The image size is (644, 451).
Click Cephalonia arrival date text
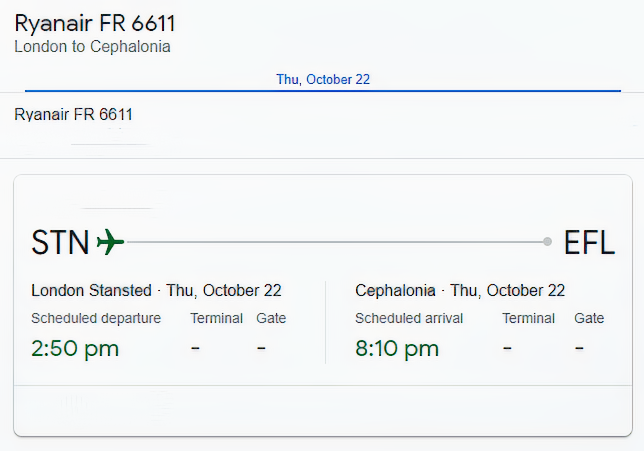(x=460, y=290)
